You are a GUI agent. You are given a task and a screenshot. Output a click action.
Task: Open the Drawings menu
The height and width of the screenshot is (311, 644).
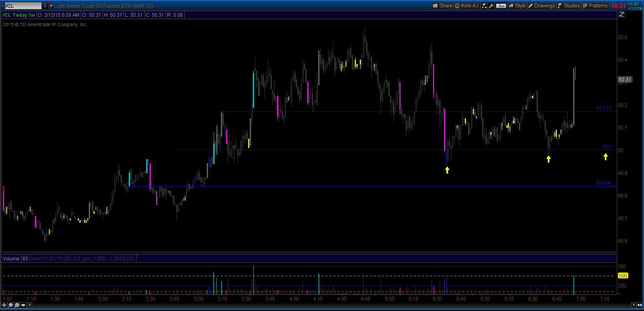pyautogui.click(x=541, y=6)
